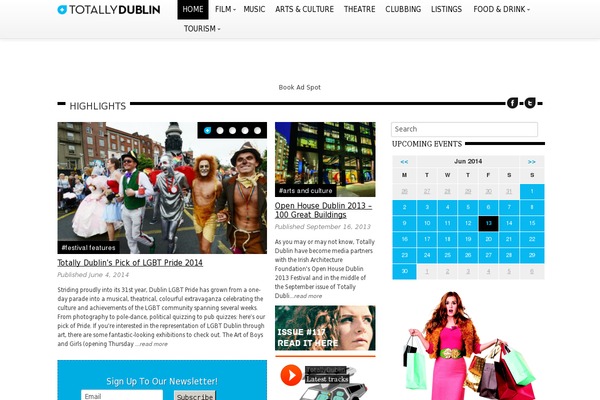Select June 25 in the calendar
This screenshot has width=600, height=400.
point(447,255)
